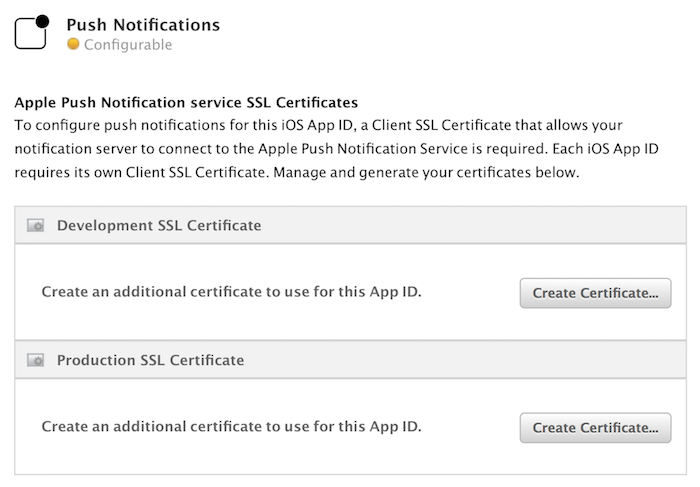Click the Push Notifications badge icon
The height and width of the screenshot is (487, 700).
(32, 32)
